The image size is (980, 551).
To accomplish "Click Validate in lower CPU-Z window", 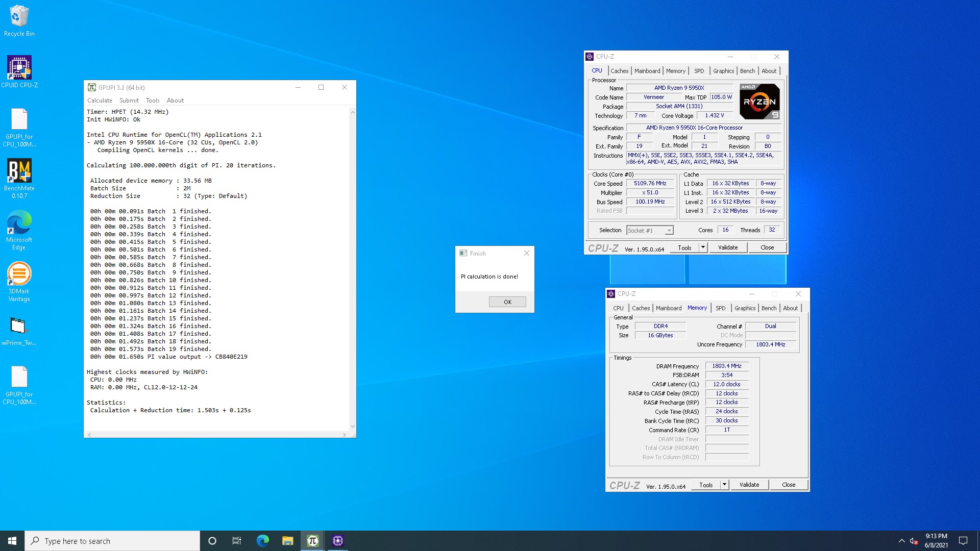I will click(x=749, y=485).
